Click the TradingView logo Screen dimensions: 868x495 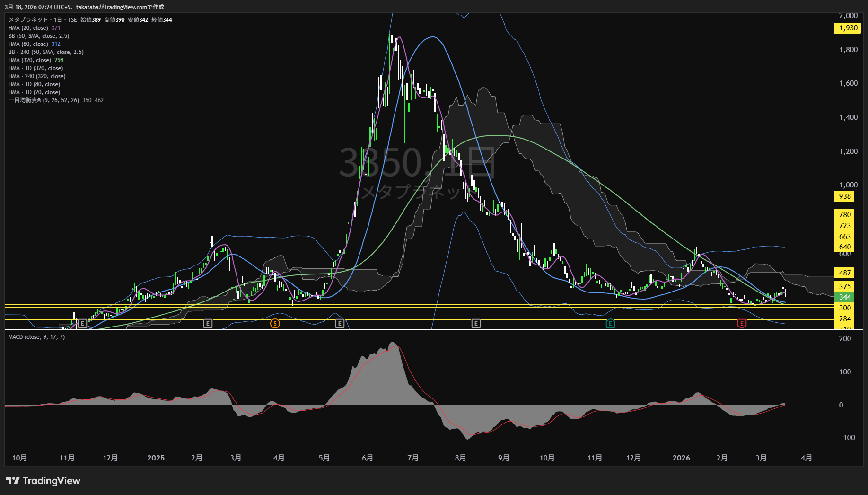pyautogui.click(x=43, y=481)
